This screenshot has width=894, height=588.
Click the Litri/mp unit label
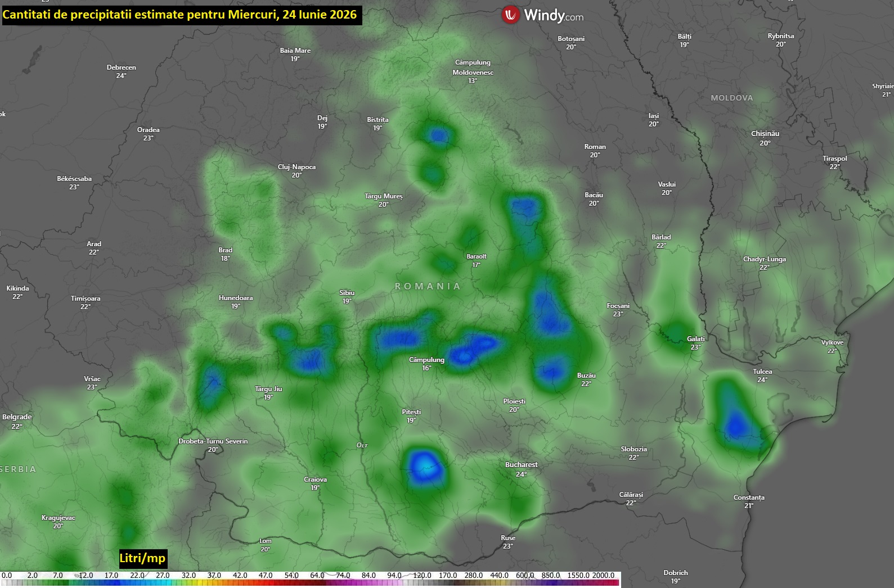[142, 558]
